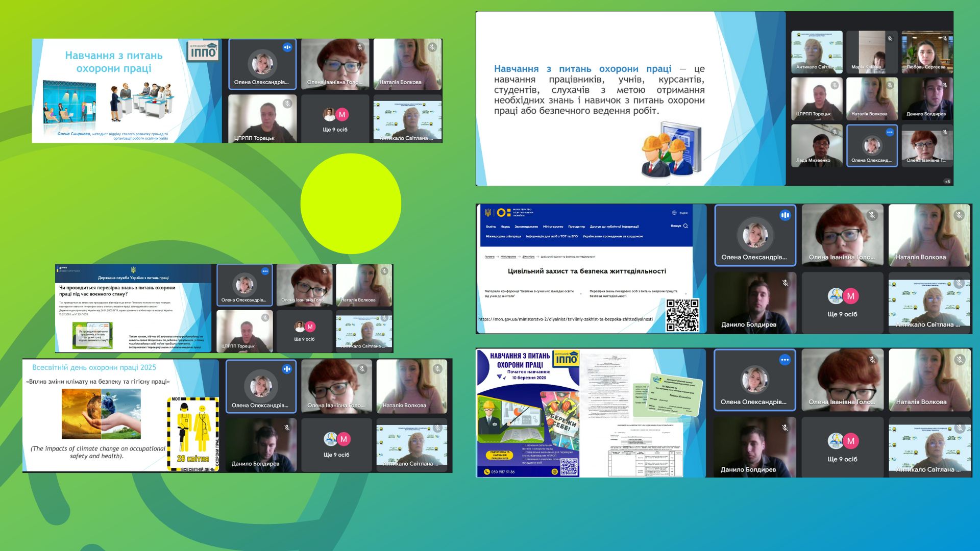Click the ІППО logo on the title slide
Image resolution: width=980 pixels, height=551 pixels.
[203, 51]
